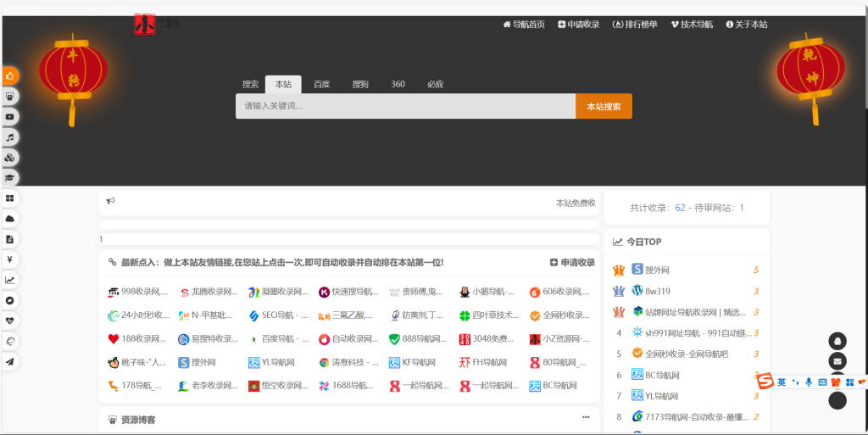The height and width of the screenshot is (435, 868).
Task: Switch to the 搜狗 search tab
Action: [x=360, y=85]
